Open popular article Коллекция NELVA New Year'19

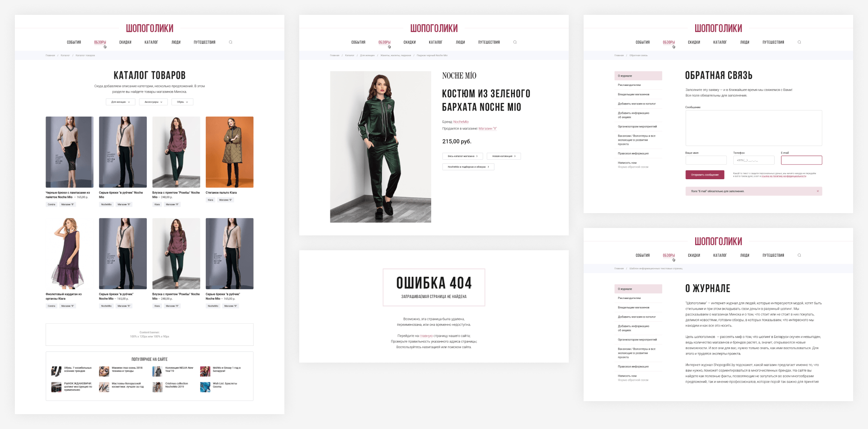(173, 370)
